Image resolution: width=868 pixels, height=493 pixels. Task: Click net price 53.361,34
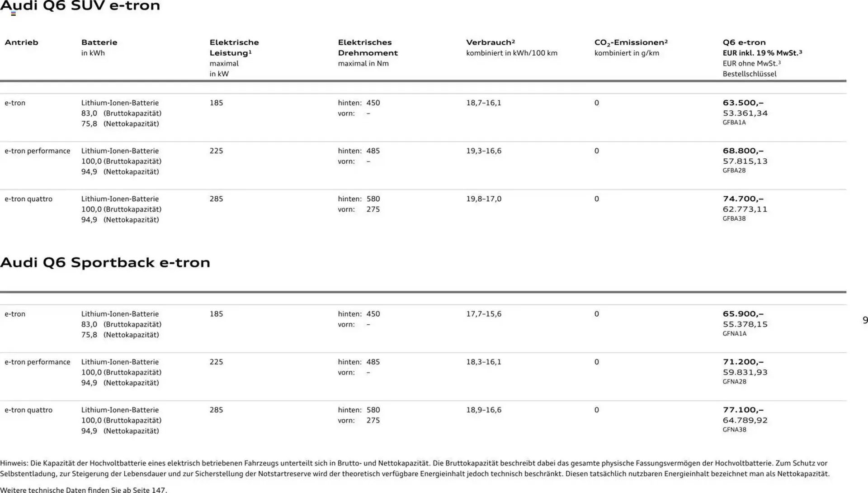[x=745, y=113]
